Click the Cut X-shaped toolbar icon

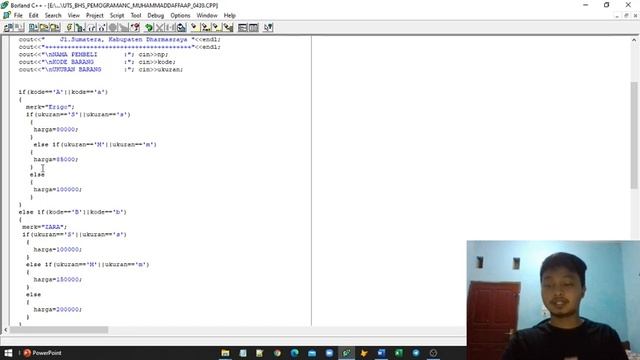click(160, 27)
